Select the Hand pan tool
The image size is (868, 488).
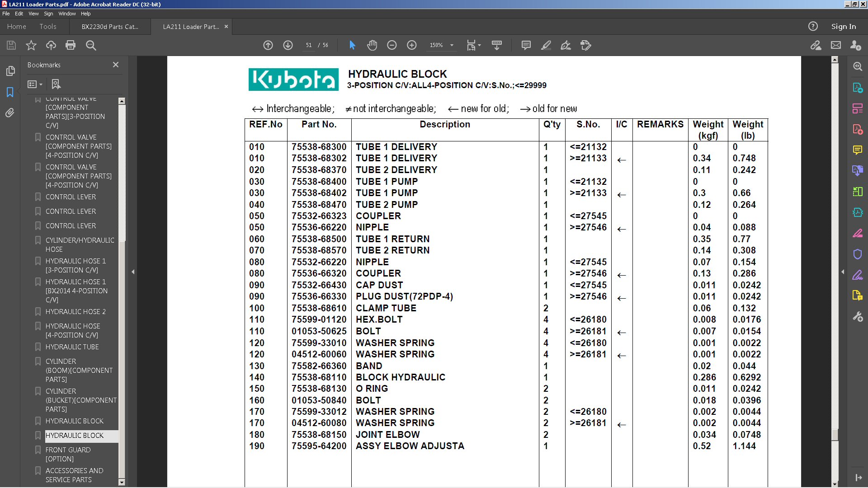coord(372,45)
